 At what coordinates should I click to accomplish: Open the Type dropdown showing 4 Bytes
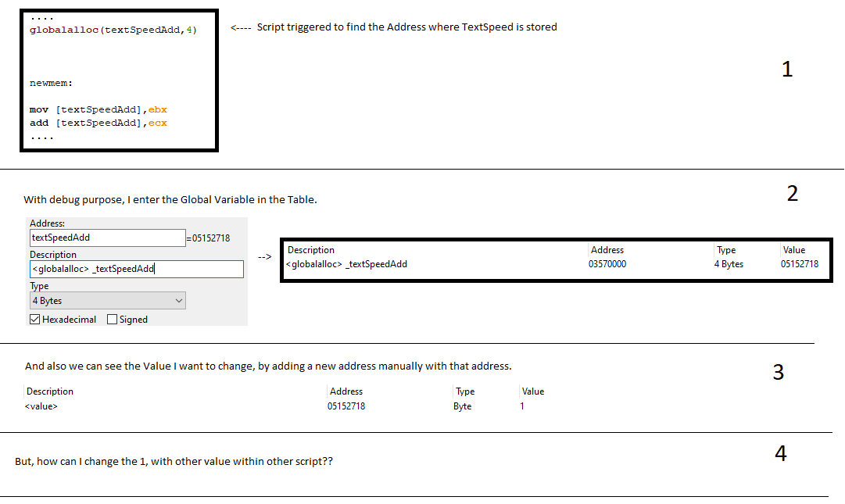107,301
